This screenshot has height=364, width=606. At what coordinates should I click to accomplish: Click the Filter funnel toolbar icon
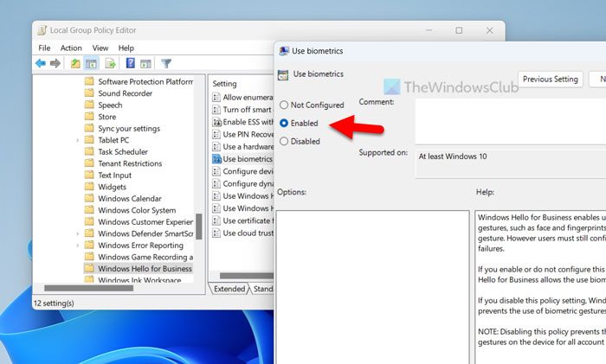click(x=166, y=63)
